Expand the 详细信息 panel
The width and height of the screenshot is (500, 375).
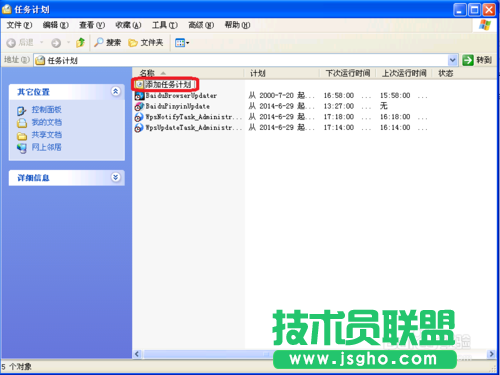click(x=116, y=177)
